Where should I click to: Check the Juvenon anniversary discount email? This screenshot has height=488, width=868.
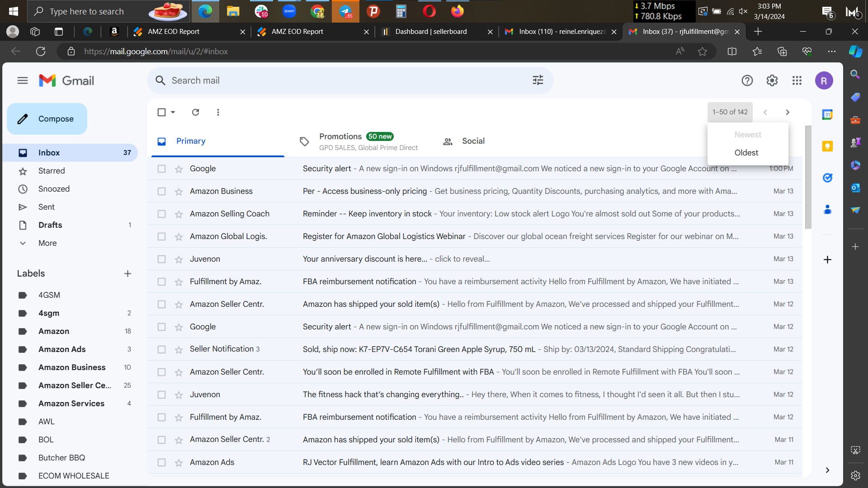tap(161, 259)
